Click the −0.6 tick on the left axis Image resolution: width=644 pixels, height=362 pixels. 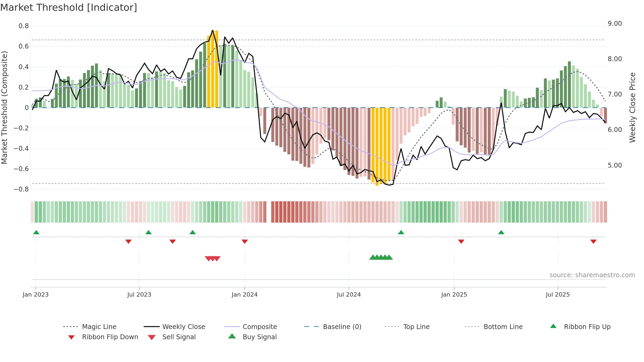click(x=21, y=169)
